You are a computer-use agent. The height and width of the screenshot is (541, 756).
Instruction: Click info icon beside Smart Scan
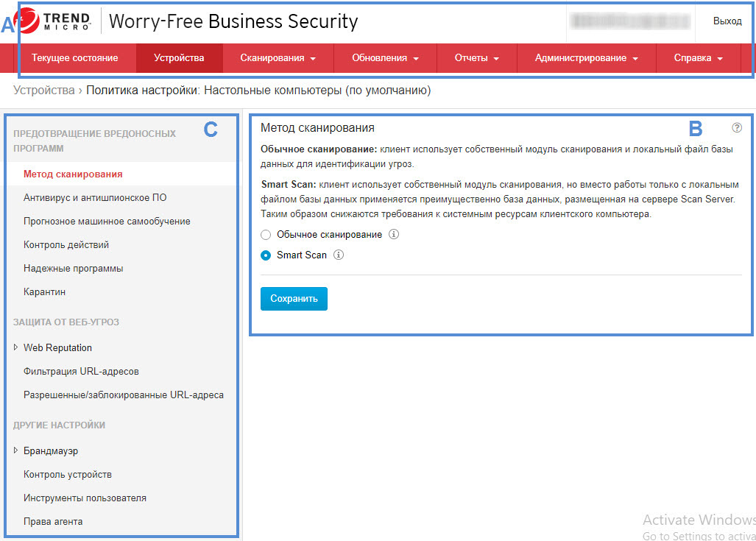pos(339,255)
